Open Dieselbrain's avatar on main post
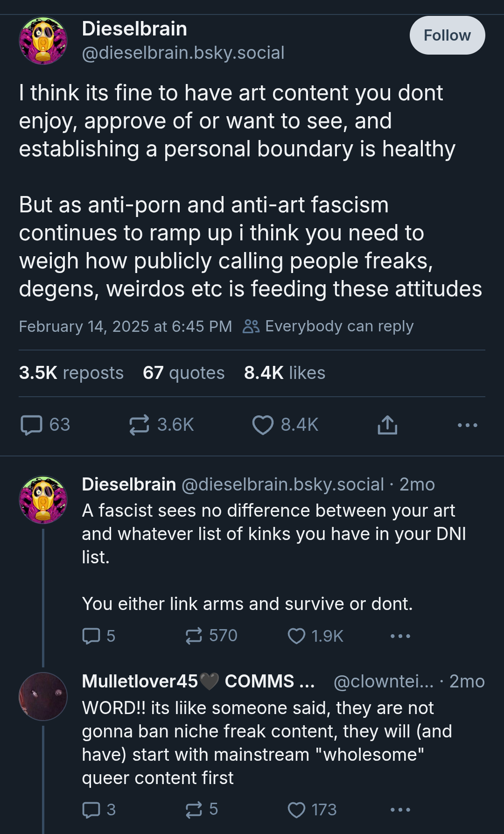 (43, 41)
